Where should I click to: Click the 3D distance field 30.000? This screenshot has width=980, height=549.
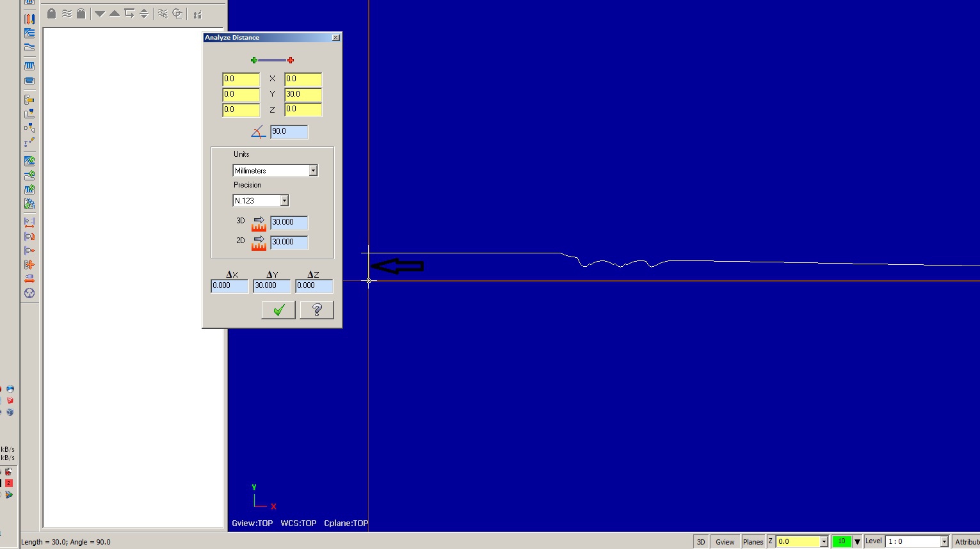[289, 223]
